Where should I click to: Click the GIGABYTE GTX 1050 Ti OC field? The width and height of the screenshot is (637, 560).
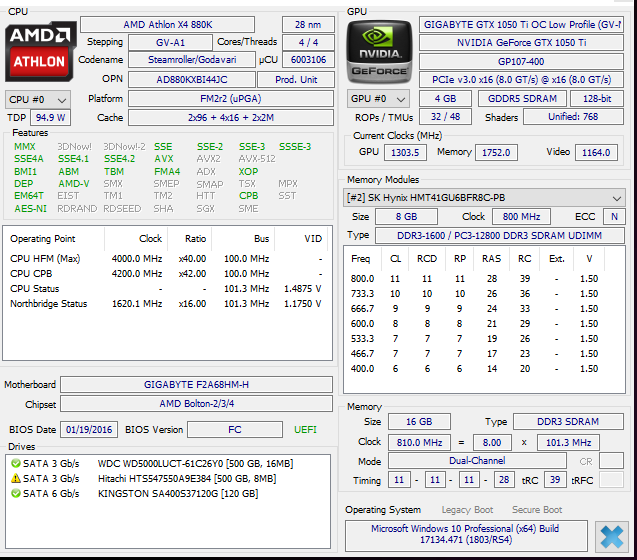(521, 25)
